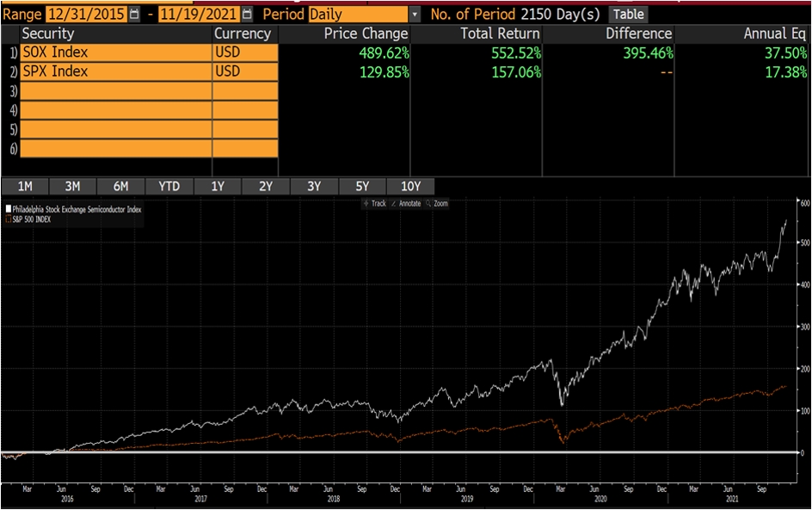Click SPX total return value 157.06%
The image size is (812, 510).
coord(516,72)
